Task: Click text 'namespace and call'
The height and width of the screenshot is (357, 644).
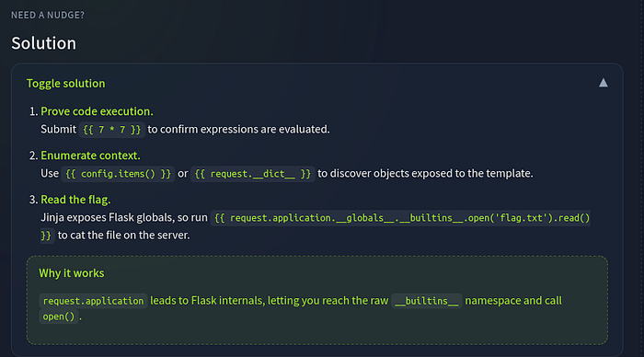Action: 513,301
